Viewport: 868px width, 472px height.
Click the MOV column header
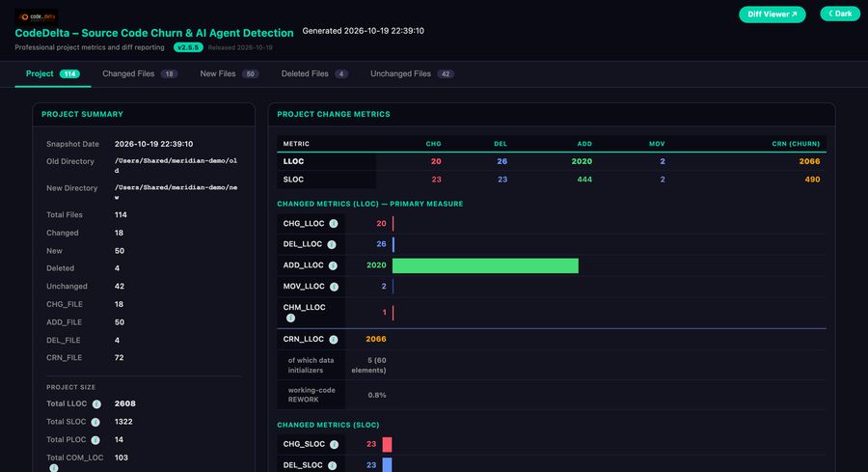(x=657, y=144)
